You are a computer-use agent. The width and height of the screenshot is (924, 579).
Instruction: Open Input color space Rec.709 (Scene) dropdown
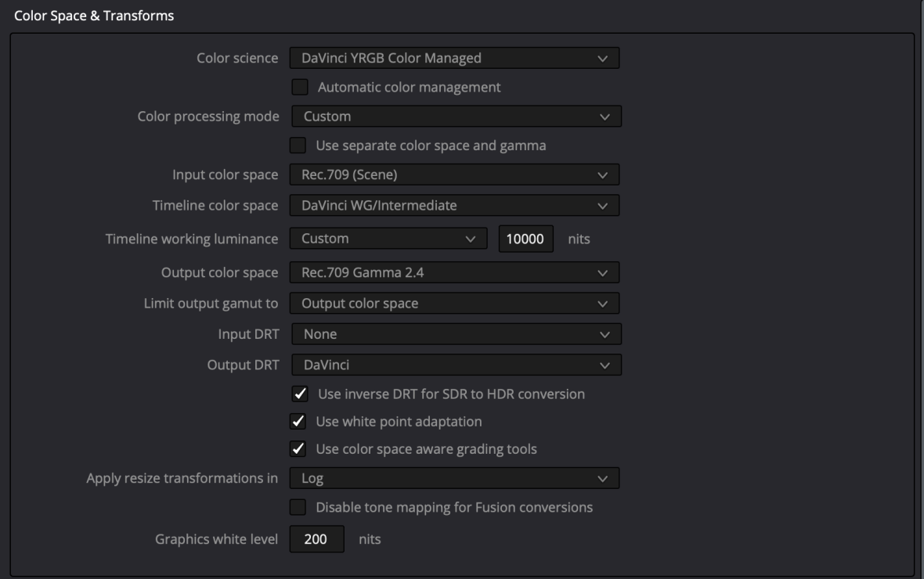(454, 174)
